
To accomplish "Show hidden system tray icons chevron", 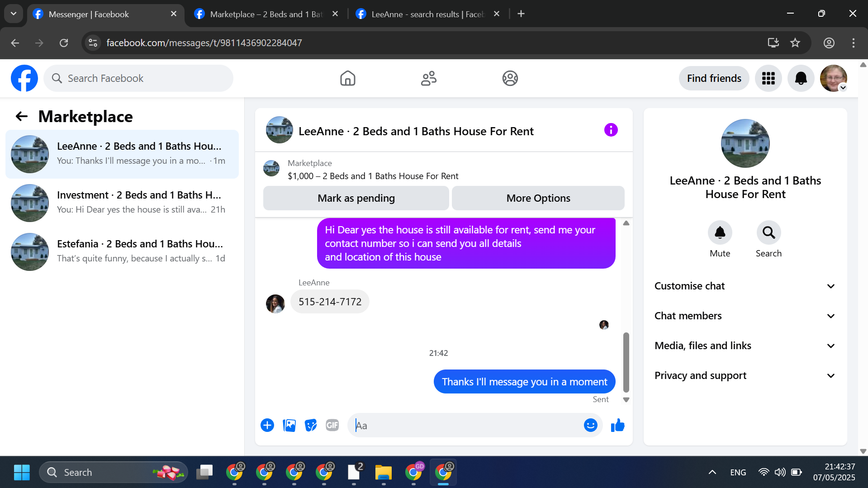I will pyautogui.click(x=712, y=472).
